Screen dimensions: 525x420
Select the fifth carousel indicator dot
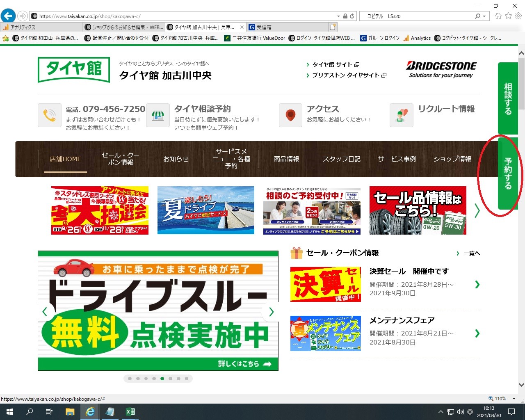(162, 379)
